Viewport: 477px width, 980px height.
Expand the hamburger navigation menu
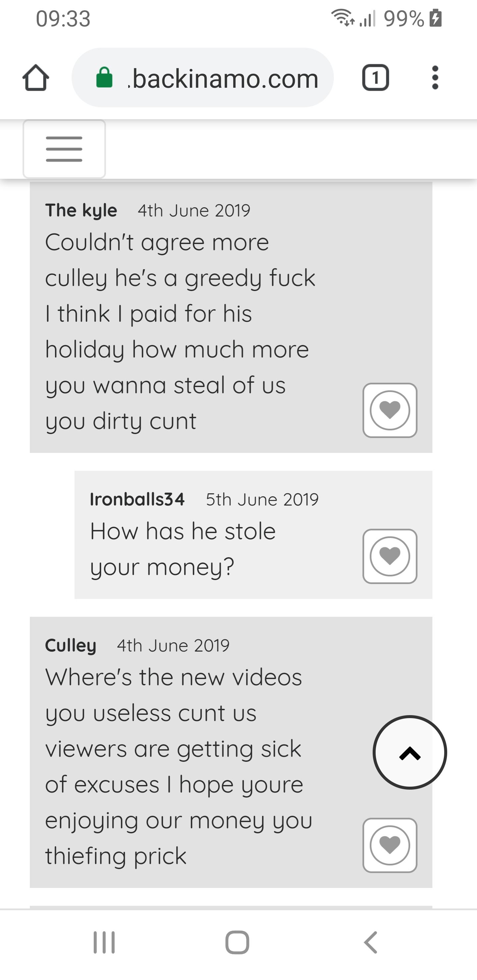(x=64, y=149)
